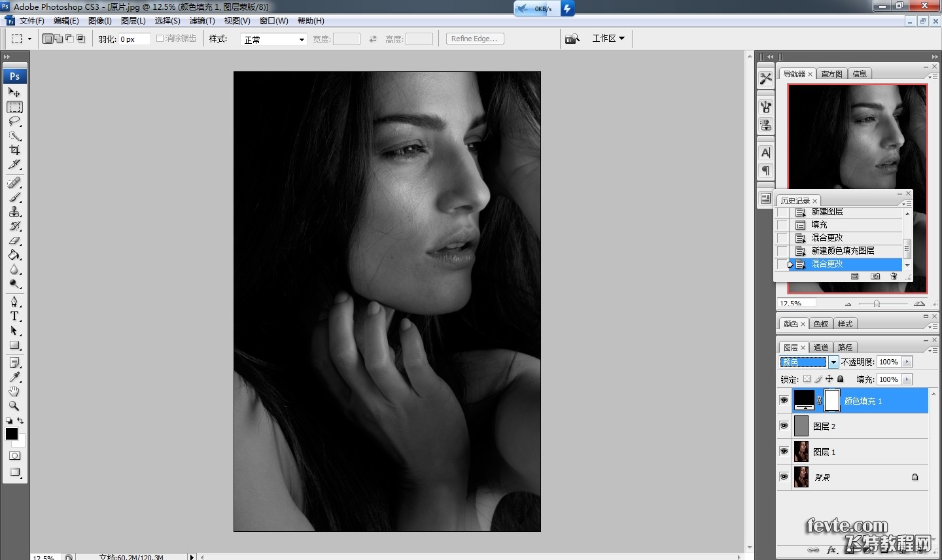Swap foreground and background colors

coord(21,421)
